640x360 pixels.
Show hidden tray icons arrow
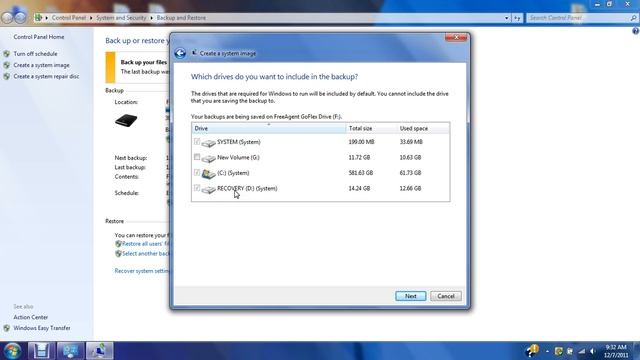(547, 351)
